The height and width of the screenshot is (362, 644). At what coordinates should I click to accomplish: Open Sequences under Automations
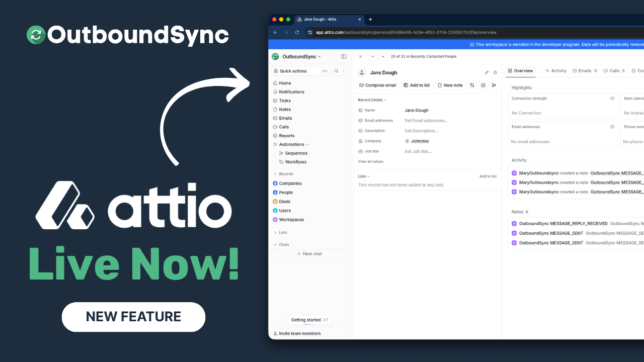pyautogui.click(x=293, y=153)
